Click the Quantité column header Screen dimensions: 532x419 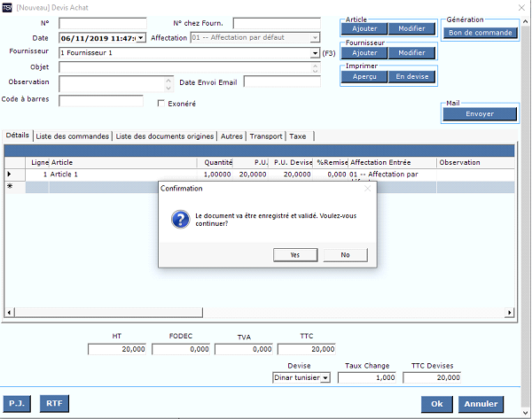[x=215, y=162]
